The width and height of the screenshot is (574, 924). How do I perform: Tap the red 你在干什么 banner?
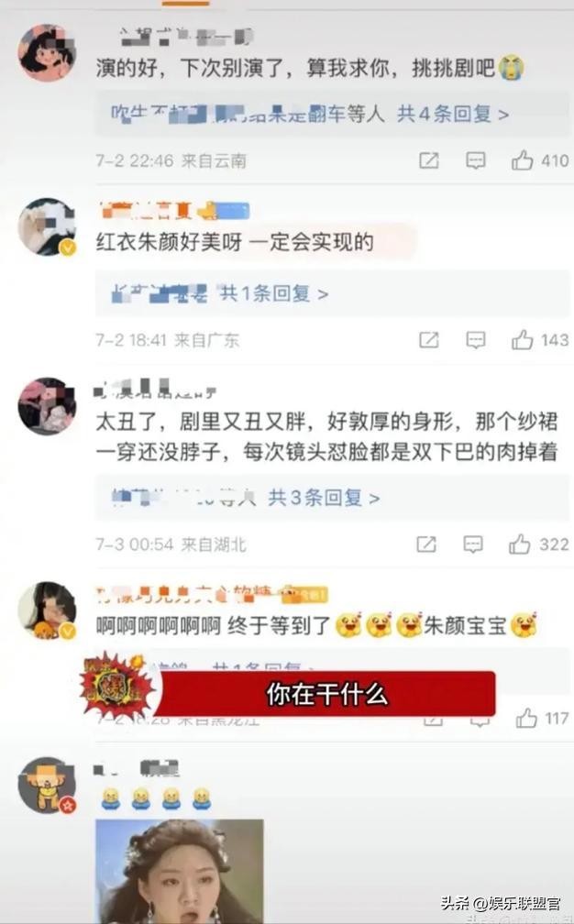326,694
